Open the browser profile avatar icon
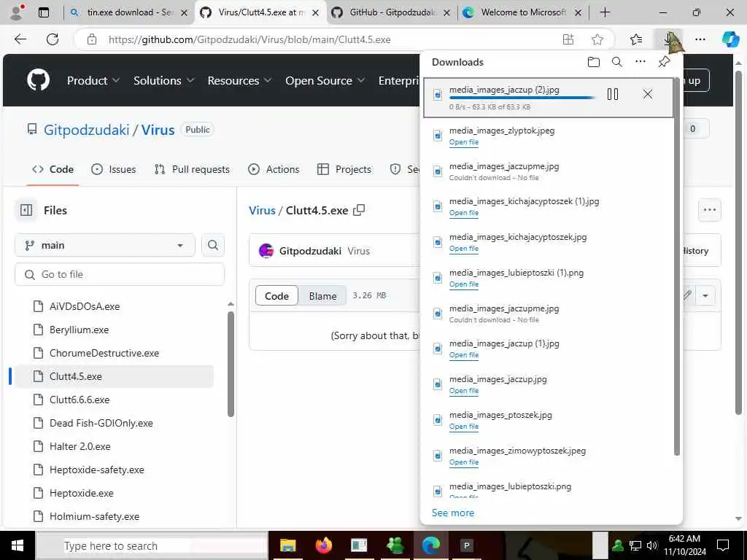This screenshot has height=560, width=747. click(16, 12)
